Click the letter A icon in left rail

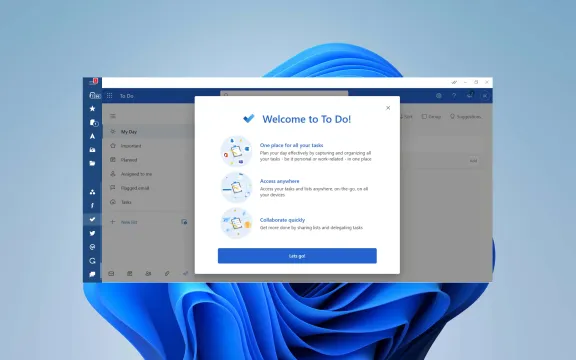click(92, 136)
